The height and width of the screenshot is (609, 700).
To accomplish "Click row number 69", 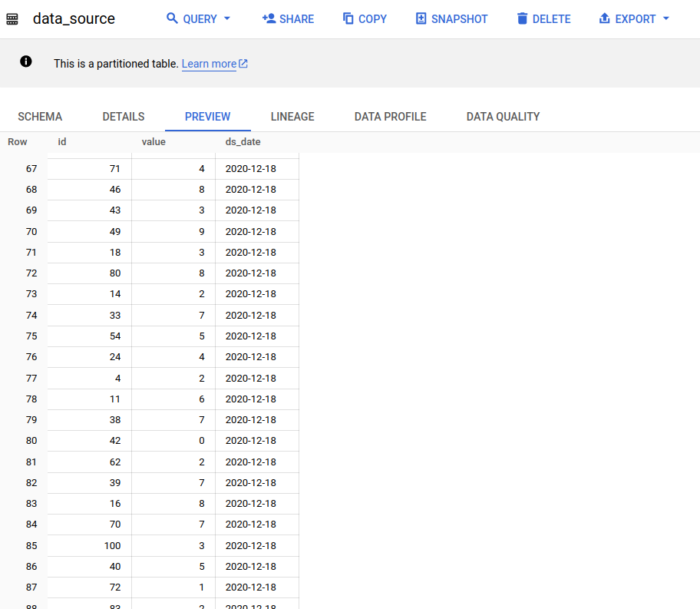I will (31, 210).
